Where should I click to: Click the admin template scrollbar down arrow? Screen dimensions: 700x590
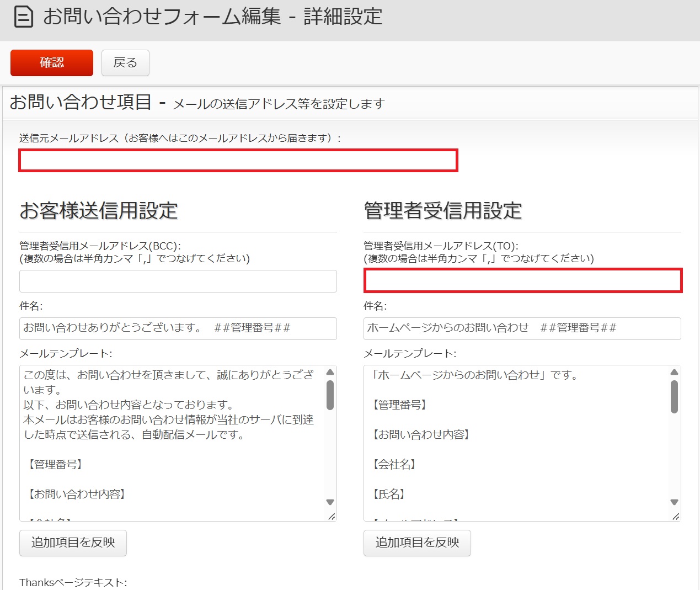[674, 502]
